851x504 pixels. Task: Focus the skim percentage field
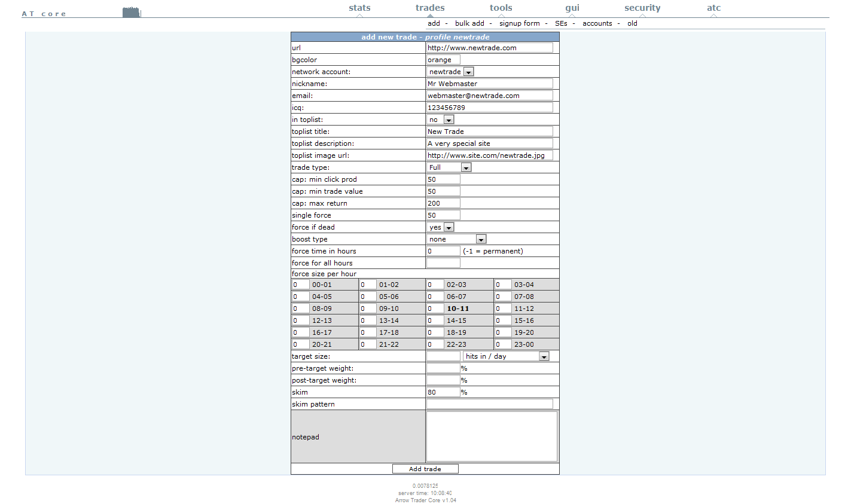[x=443, y=392]
